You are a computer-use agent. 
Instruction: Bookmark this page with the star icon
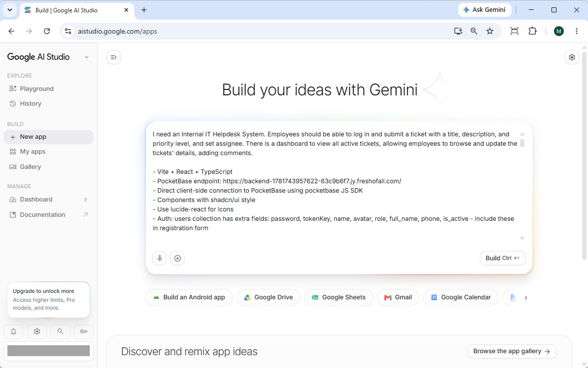pos(490,31)
